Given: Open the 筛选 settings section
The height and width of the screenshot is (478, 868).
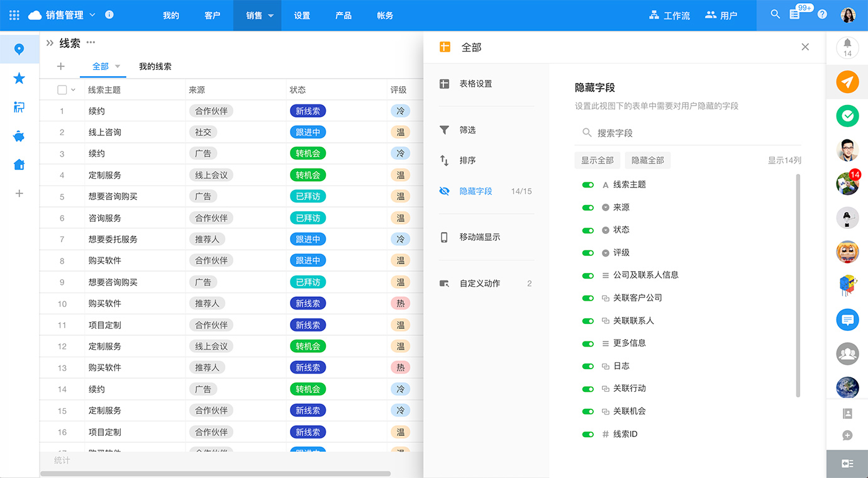Looking at the screenshot, I should pos(467,130).
